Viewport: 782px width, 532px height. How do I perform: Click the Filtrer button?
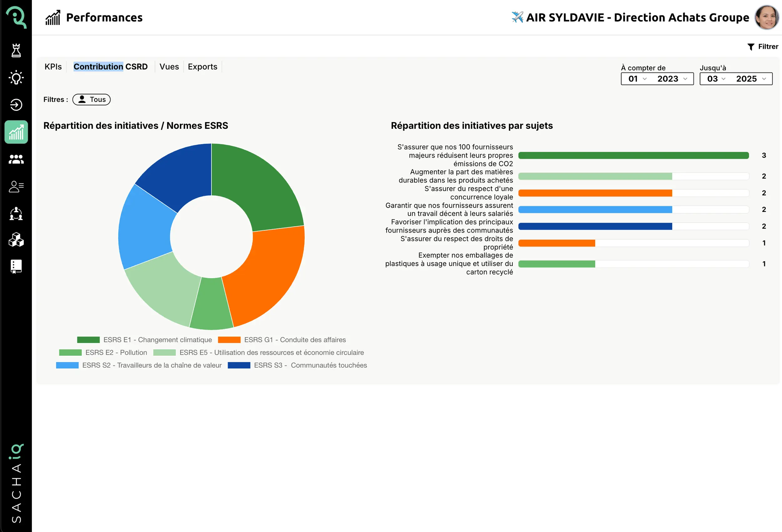coord(763,47)
